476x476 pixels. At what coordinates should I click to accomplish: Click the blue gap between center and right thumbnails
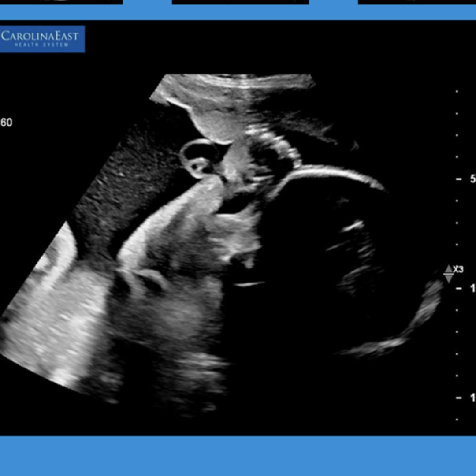(x=333, y=4)
